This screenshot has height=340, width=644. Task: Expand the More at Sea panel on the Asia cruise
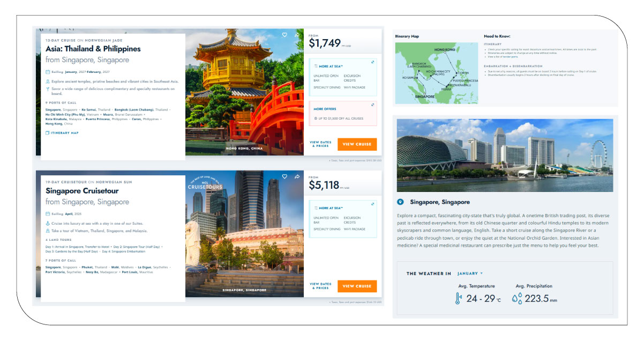372,62
